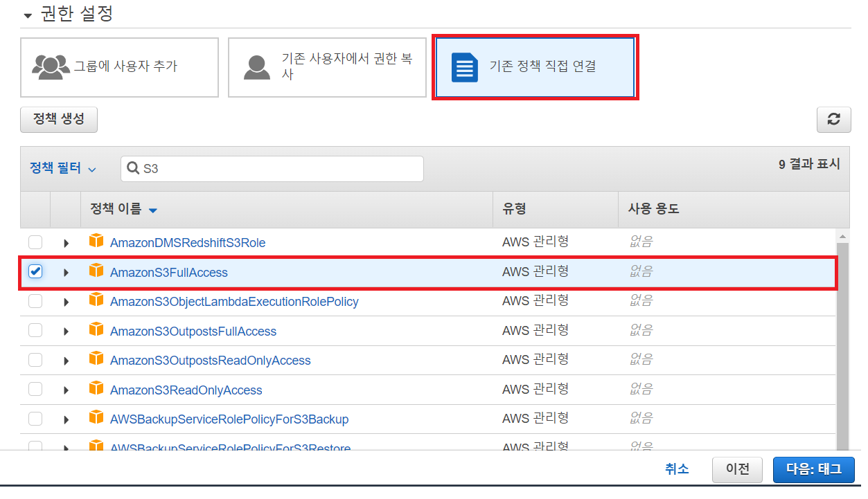Click the refresh policies icon button
The width and height of the screenshot is (868, 499).
point(833,119)
